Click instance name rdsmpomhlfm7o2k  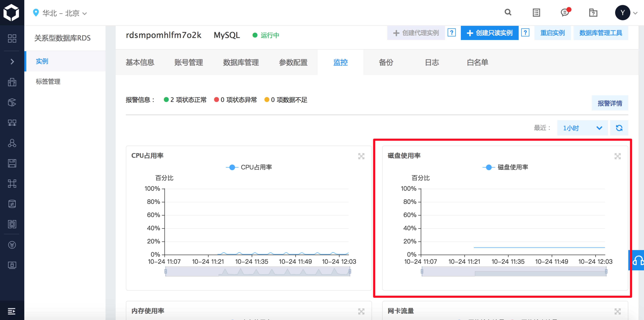click(x=164, y=35)
